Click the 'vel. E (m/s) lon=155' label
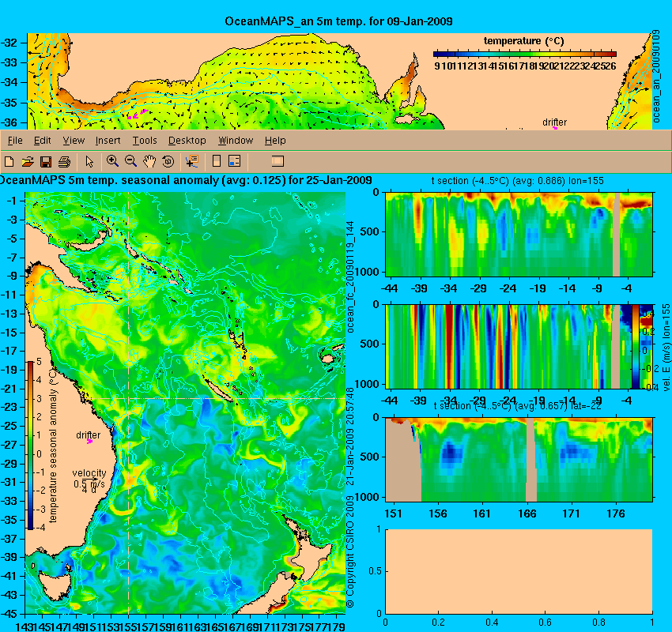672x632 pixels. click(666, 348)
